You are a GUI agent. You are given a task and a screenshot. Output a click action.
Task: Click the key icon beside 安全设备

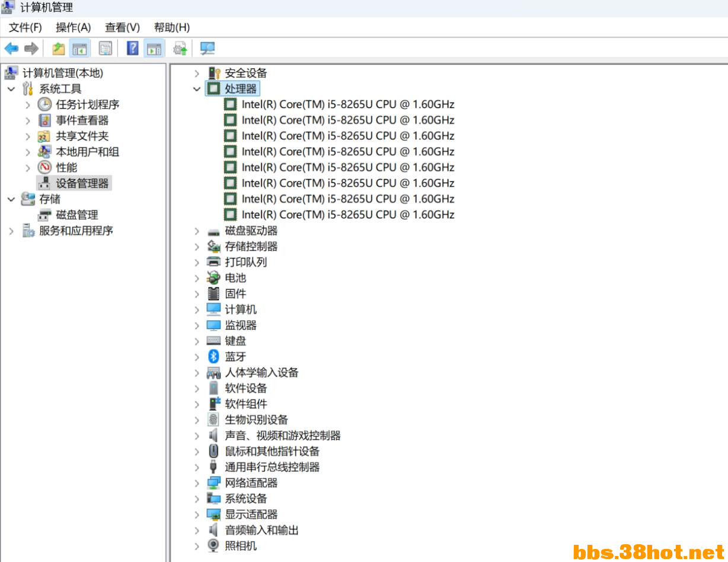[x=214, y=74]
